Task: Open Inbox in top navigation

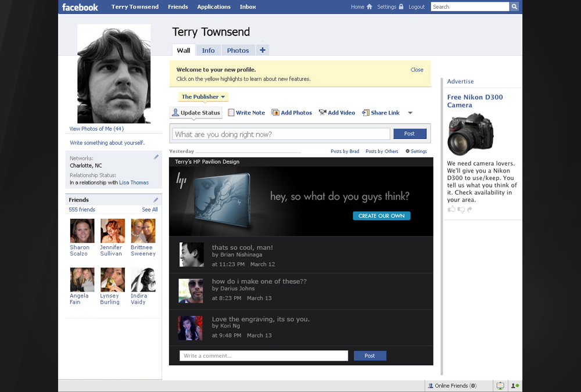Action: pyautogui.click(x=248, y=6)
